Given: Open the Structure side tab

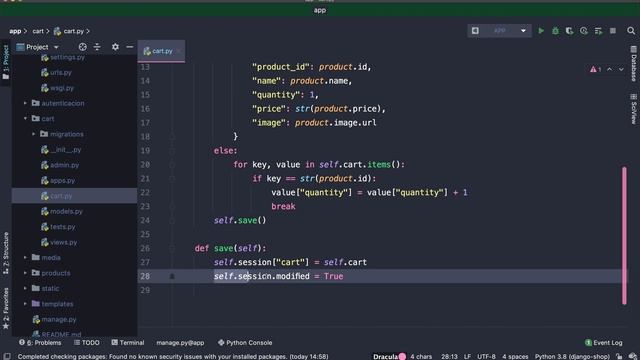Looking at the screenshot, I should click(6, 253).
